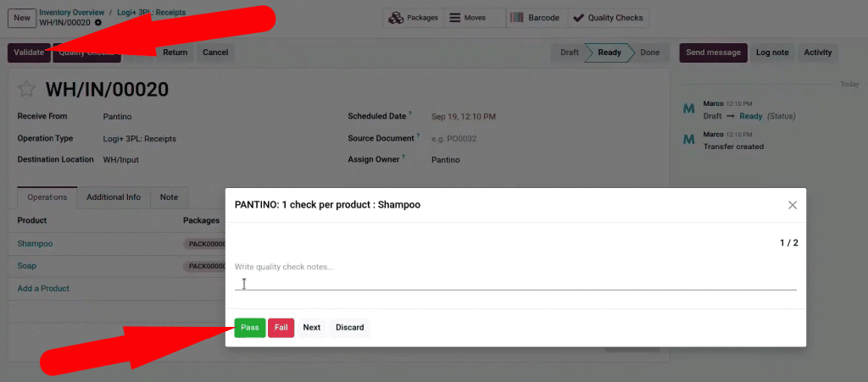Click the package tag in Shampoo row
This screenshot has width=868, height=382.
[x=205, y=244]
